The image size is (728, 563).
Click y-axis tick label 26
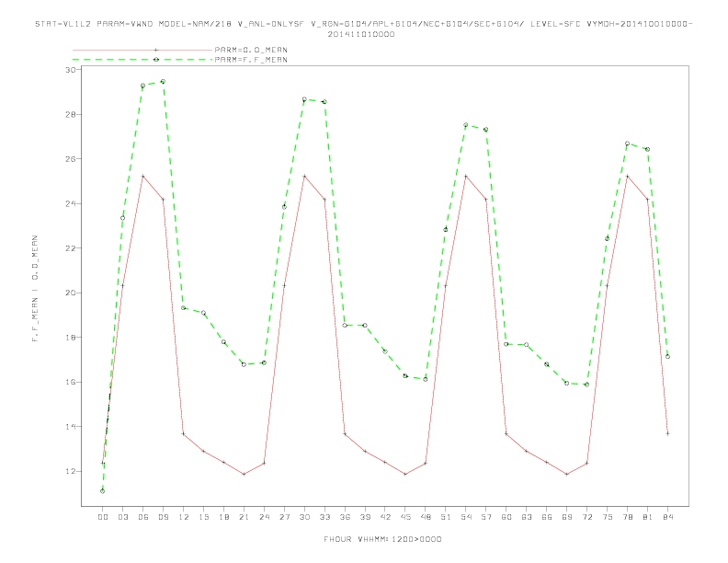click(70, 159)
